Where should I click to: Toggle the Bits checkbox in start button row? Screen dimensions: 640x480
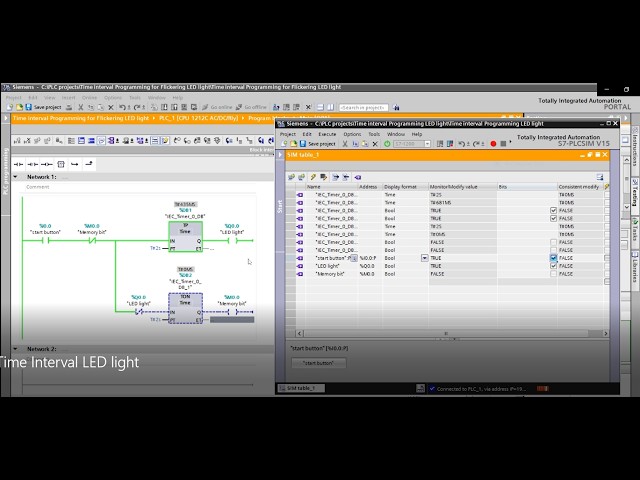[x=553, y=258]
